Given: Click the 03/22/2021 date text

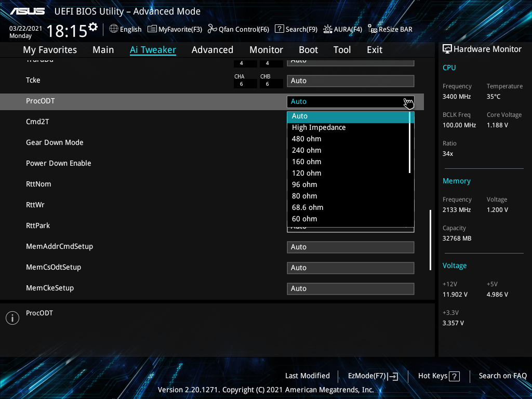Looking at the screenshot, I should pyautogui.click(x=25, y=29).
